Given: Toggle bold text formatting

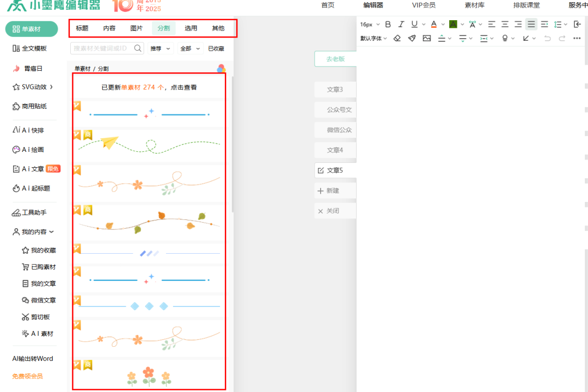Looking at the screenshot, I should pos(388,24).
